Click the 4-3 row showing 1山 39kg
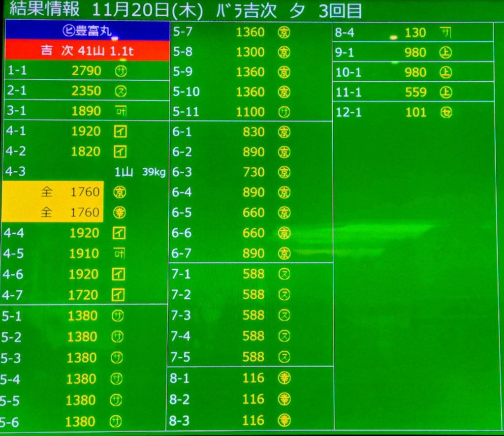This screenshot has height=436, width=504. point(85,172)
